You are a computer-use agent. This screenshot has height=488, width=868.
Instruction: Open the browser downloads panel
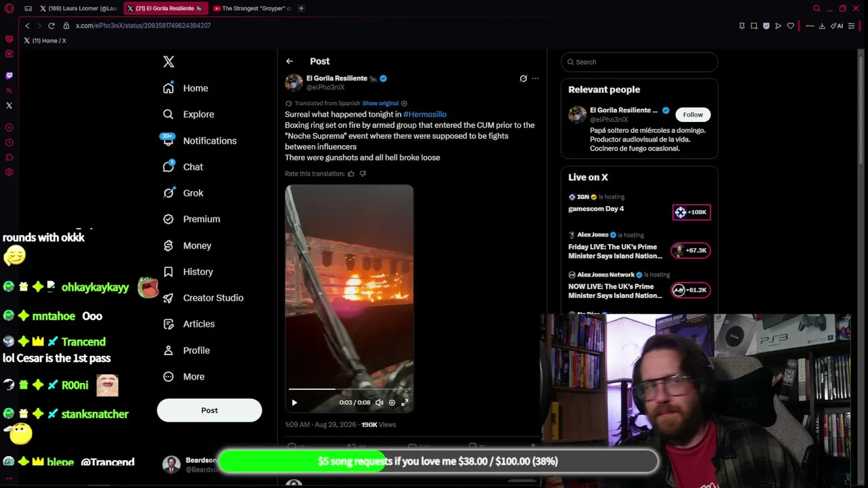(822, 26)
